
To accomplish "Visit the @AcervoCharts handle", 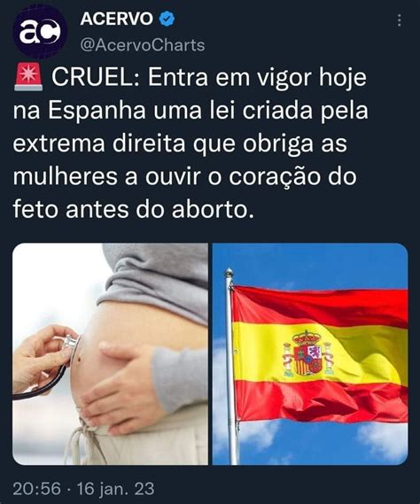I will pyautogui.click(x=143, y=45).
